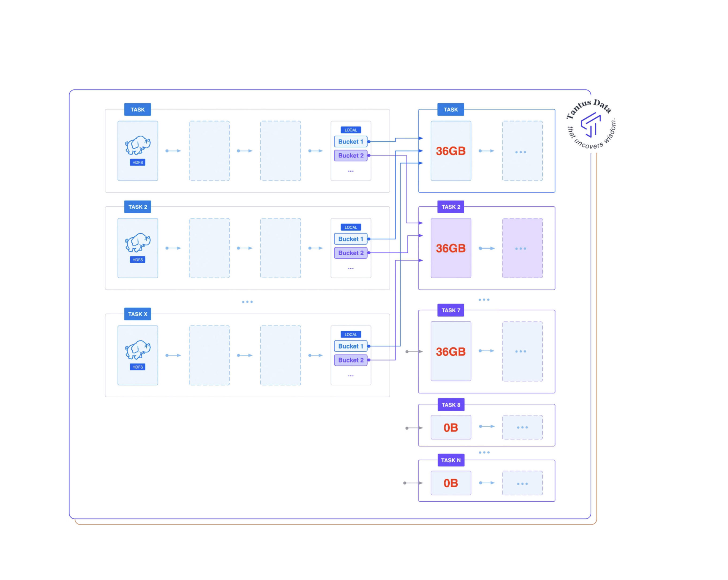Image resolution: width=728 pixels, height=580 pixels.
Task: Click the HDFS elephant icon in TASK X
Action: [x=138, y=349]
